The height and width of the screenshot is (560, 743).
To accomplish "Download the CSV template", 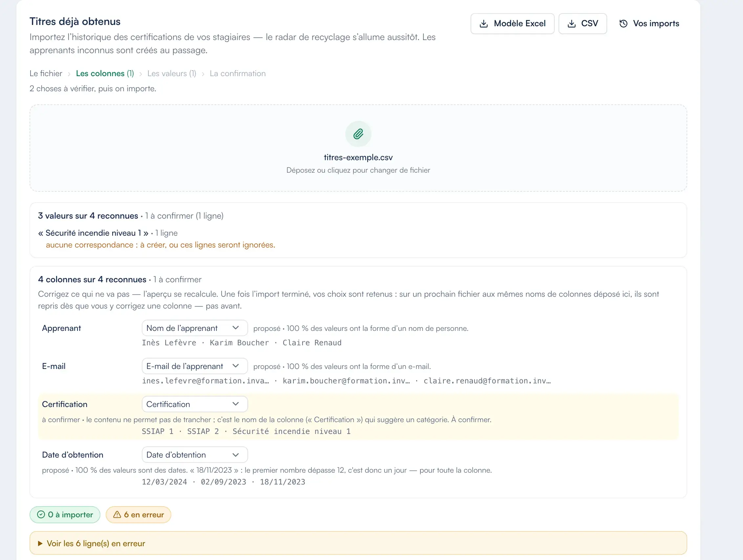I will click(583, 24).
